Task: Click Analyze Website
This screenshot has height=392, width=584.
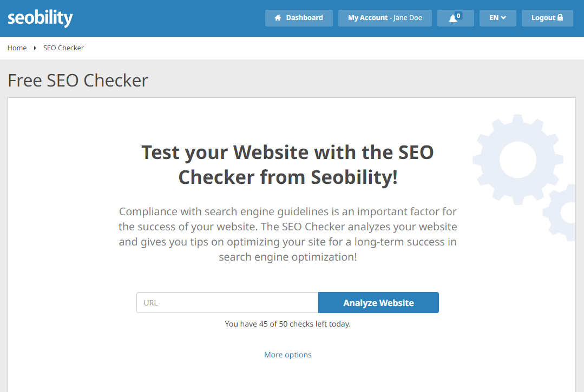Action: [378, 302]
